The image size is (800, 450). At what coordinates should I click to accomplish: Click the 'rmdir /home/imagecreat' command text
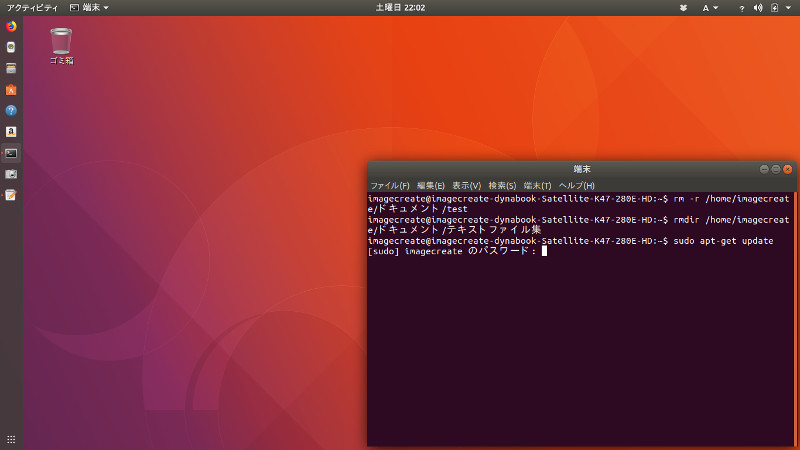731,220
